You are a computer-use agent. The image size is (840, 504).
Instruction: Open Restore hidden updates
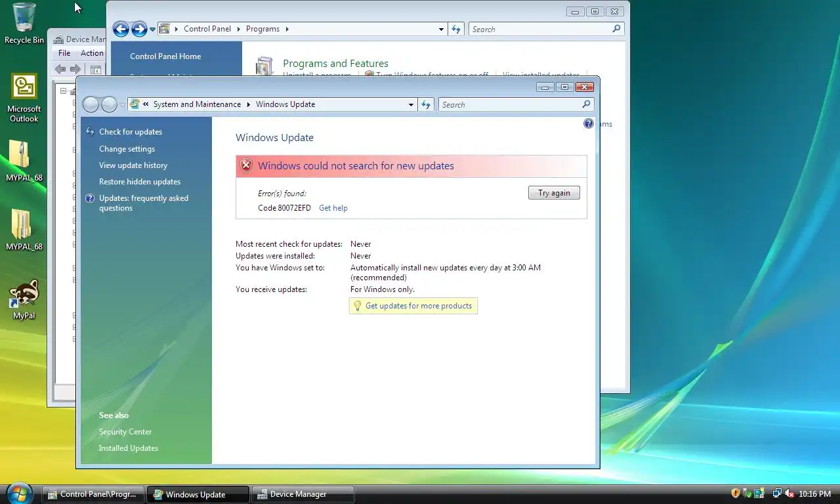point(140,182)
